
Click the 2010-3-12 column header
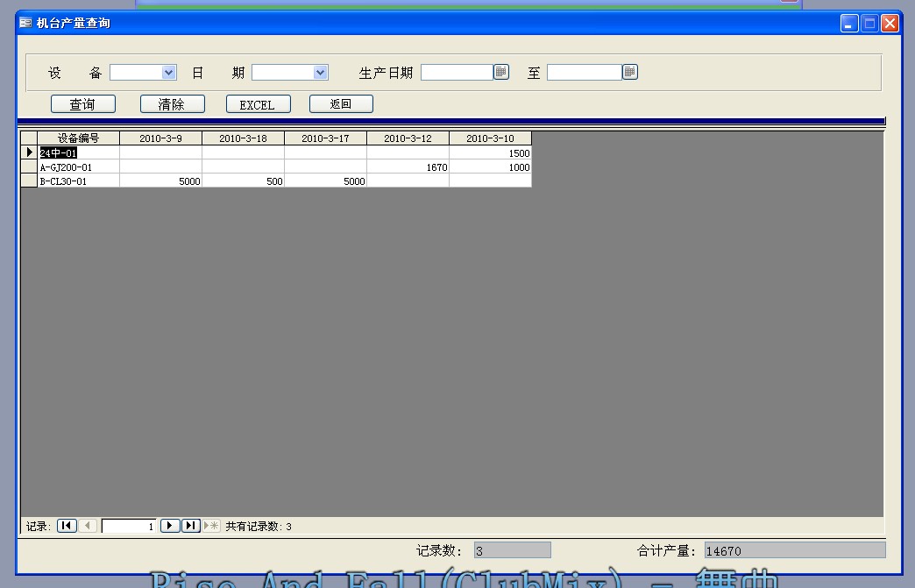click(408, 138)
